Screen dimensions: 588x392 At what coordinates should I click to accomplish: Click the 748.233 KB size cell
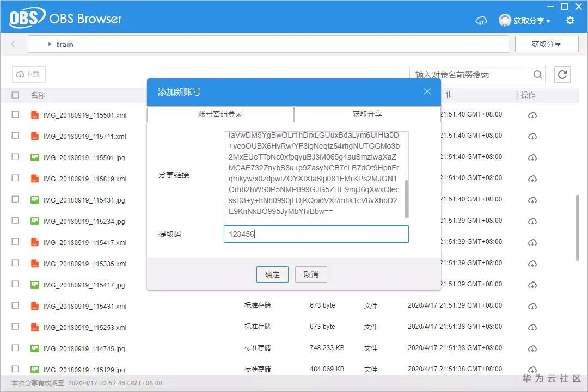[327, 348]
